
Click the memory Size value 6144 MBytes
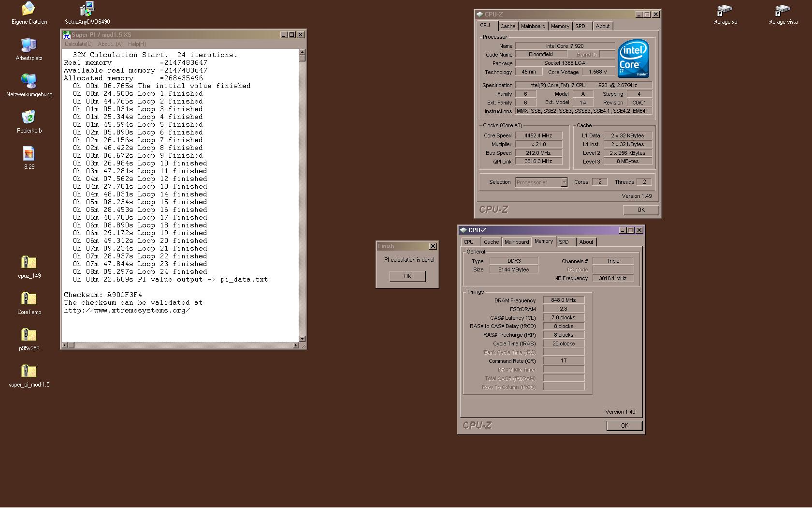(x=514, y=269)
